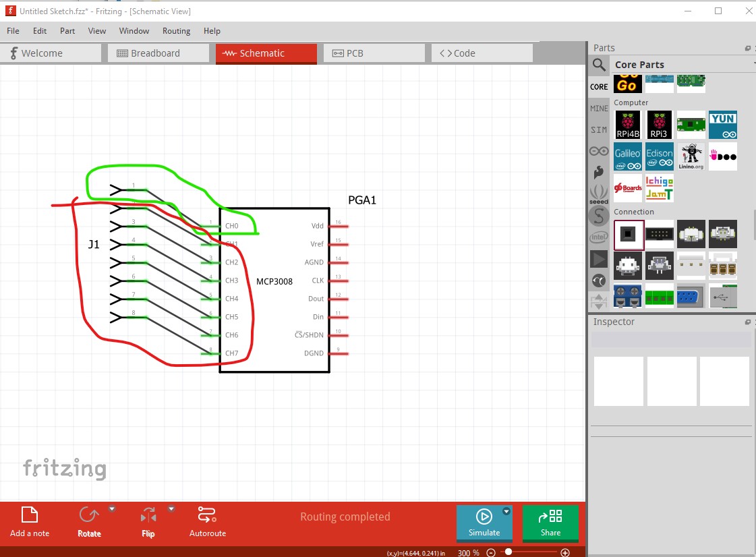The height and width of the screenshot is (557, 756).
Task: Select the SIM parts bin
Action: coord(599,129)
